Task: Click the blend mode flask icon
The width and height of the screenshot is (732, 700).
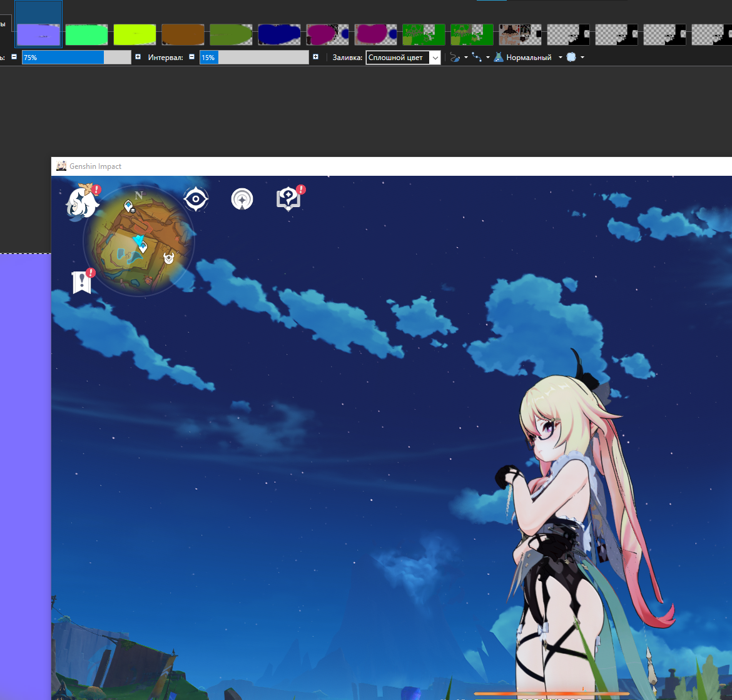Action: coord(499,58)
